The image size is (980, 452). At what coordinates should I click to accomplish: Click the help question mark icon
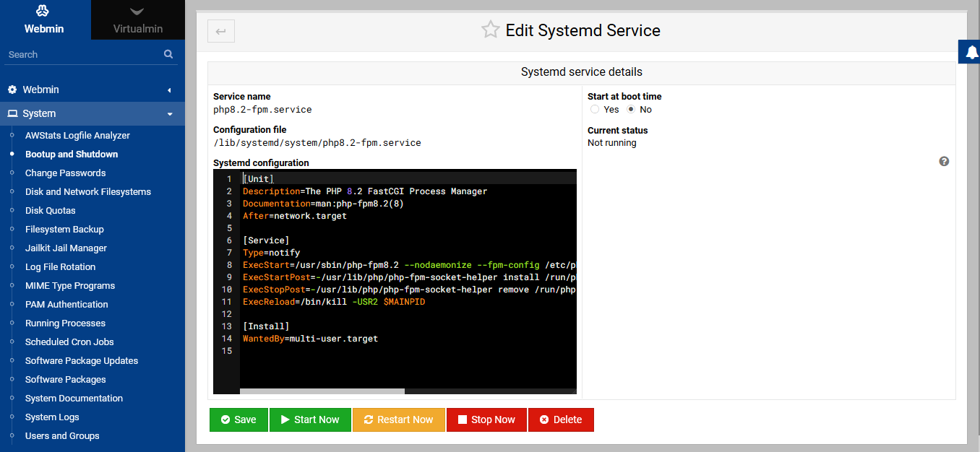click(x=944, y=161)
